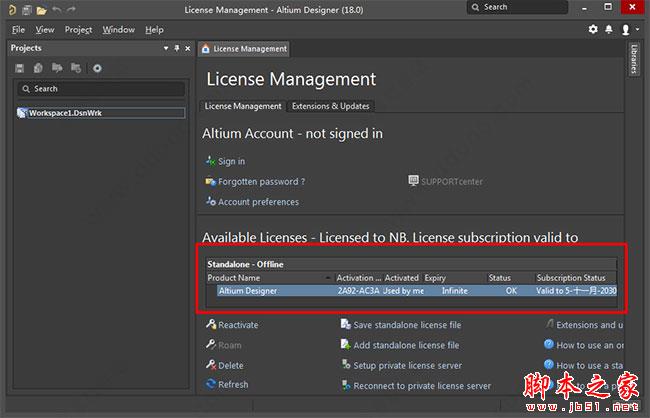Click the undo arrow in title bar
Screen dimensions: 650x418
(x=57, y=9)
